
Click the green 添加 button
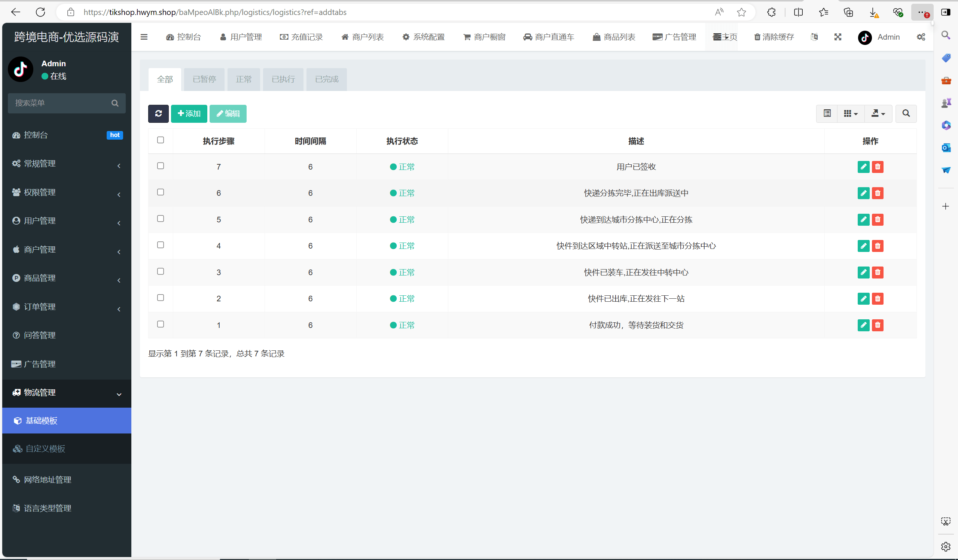pos(189,113)
